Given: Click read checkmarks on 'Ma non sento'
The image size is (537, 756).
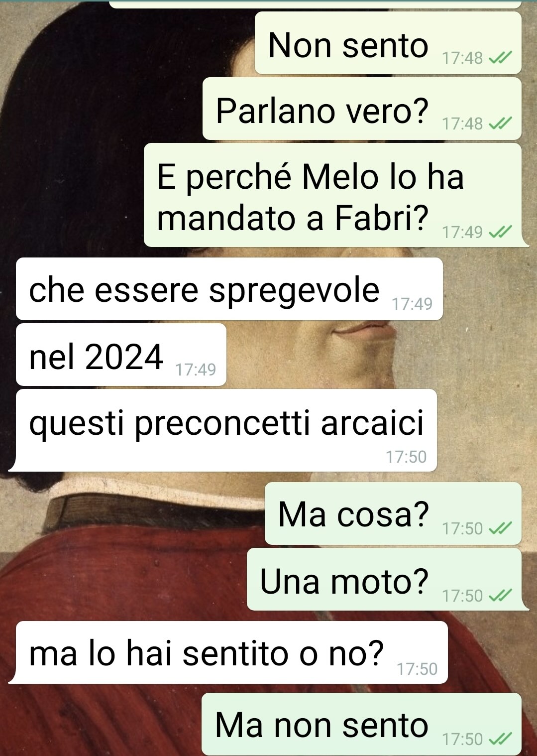Looking at the screenshot, I should 500,739.
